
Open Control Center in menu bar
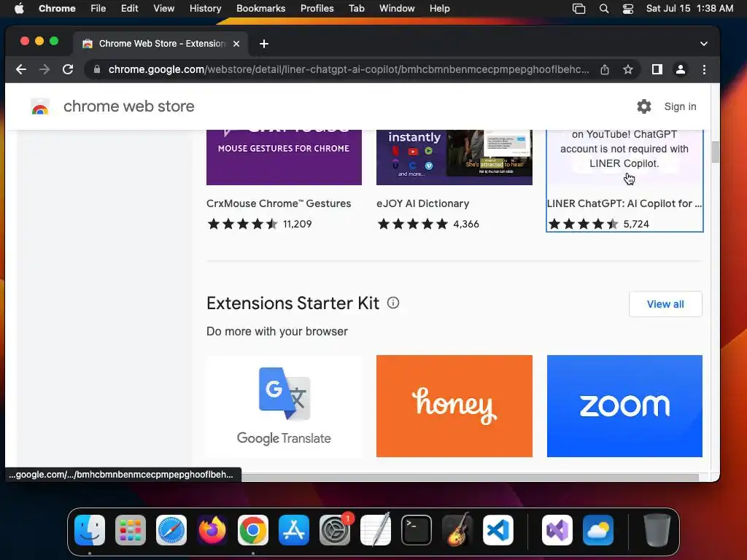click(x=628, y=9)
